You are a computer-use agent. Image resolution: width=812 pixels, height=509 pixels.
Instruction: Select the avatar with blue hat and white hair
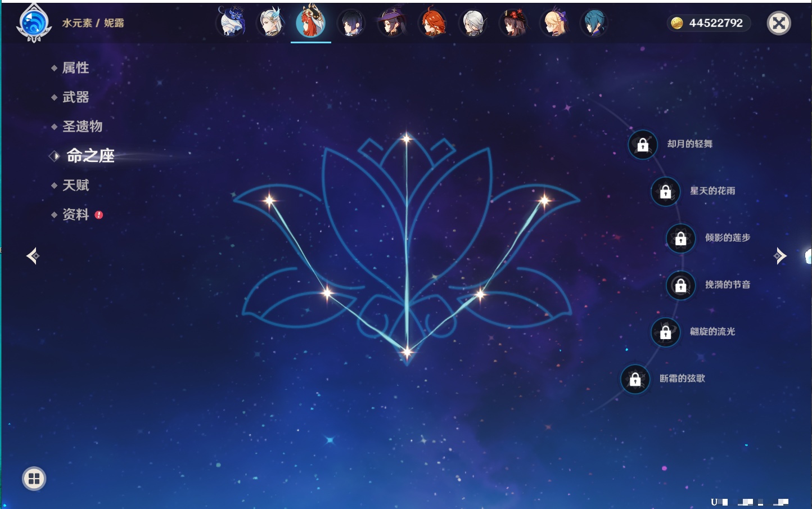click(x=231, y=23)
